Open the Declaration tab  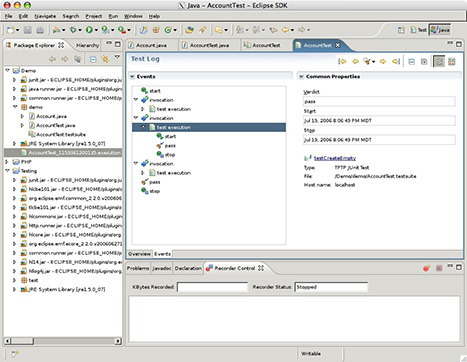(188, 268)
